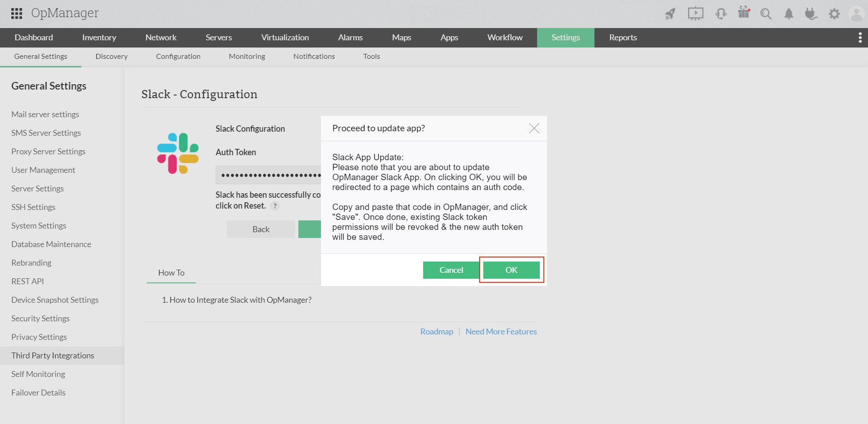Image resolution: width=868 pixels, height=424 pixels.
Task: Confirm the update with OK
Action: (x=511, y=270)
